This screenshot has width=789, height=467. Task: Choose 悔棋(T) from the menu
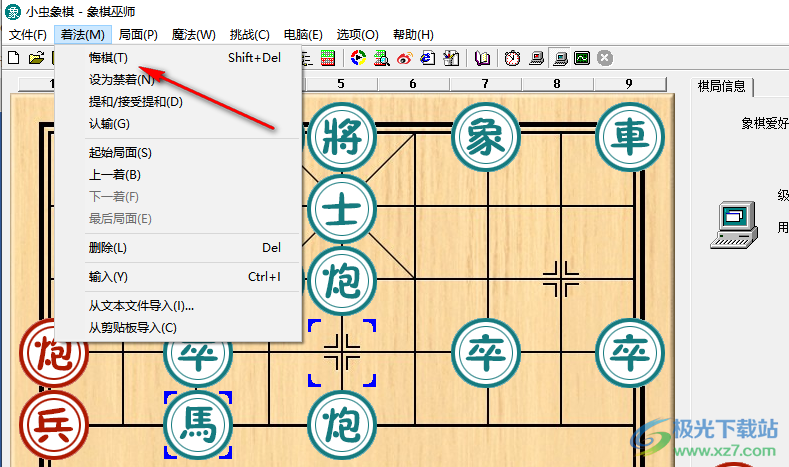(178, 58)
